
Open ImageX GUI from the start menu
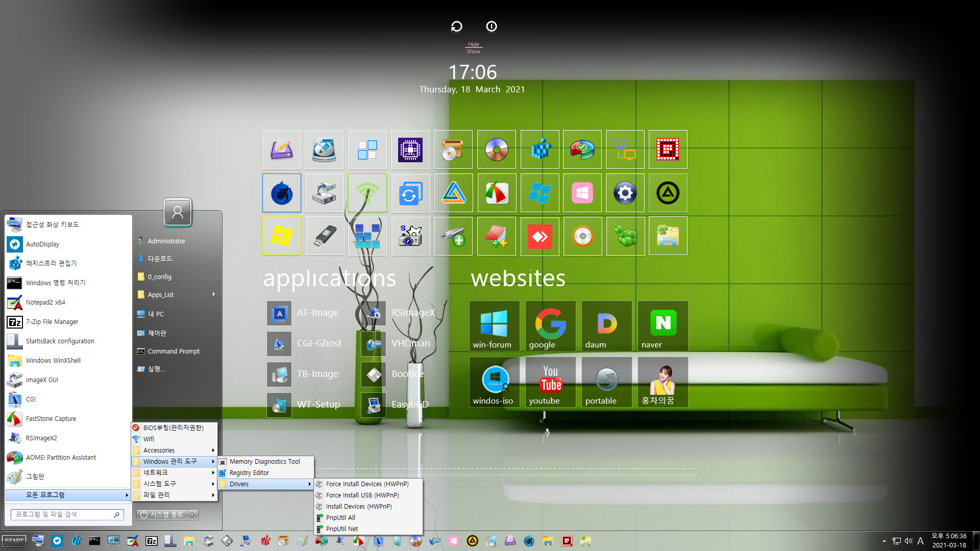68,380
